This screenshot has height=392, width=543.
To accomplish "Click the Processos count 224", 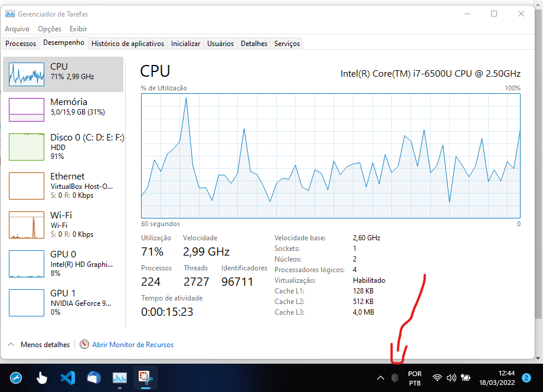I will 151,282.
